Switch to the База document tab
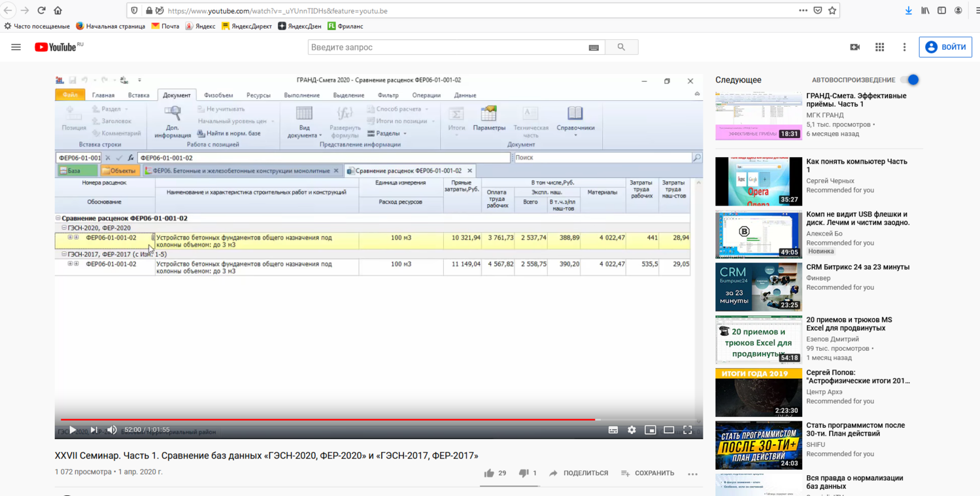This screenshot has height=496, width=980. click(78, 171)
